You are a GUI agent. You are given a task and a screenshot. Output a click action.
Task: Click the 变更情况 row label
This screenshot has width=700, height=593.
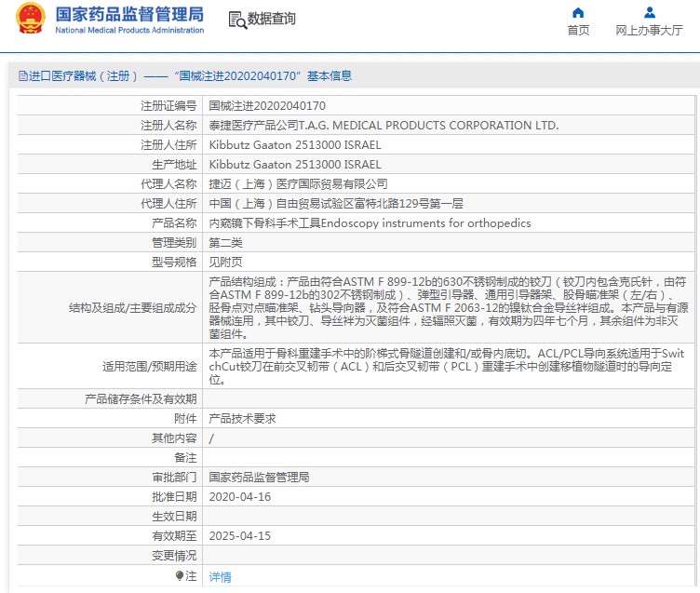(174, 556)
